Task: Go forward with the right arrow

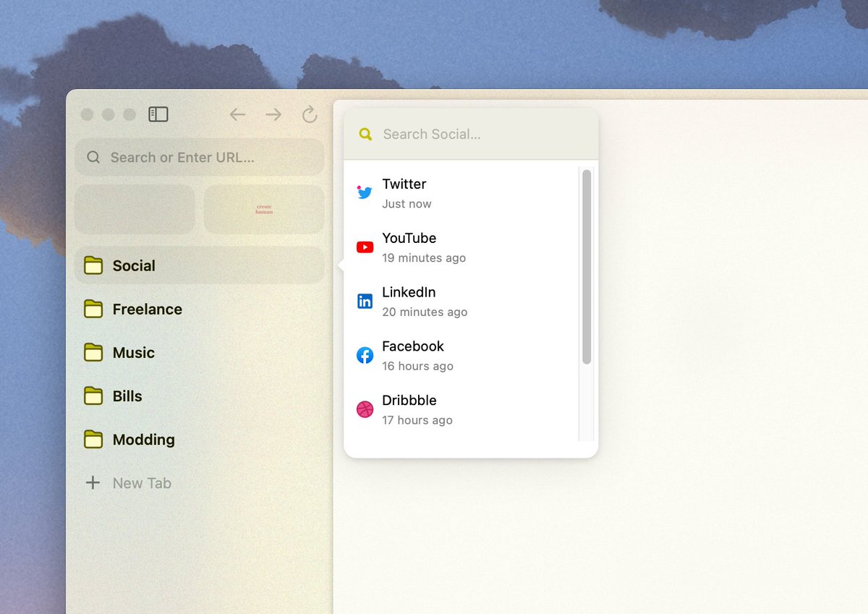Action: (x=273, y=114)
